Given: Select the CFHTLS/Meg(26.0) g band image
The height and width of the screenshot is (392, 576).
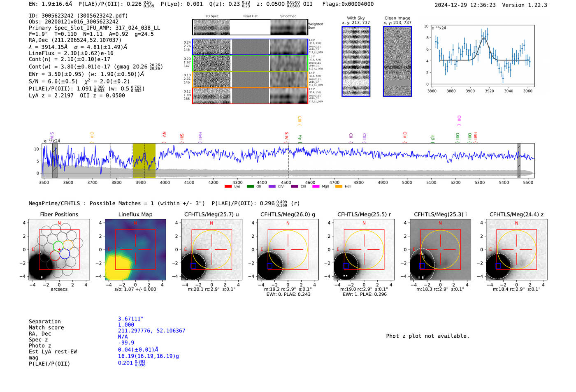Looking at the screenshot, I should (288, 250).
